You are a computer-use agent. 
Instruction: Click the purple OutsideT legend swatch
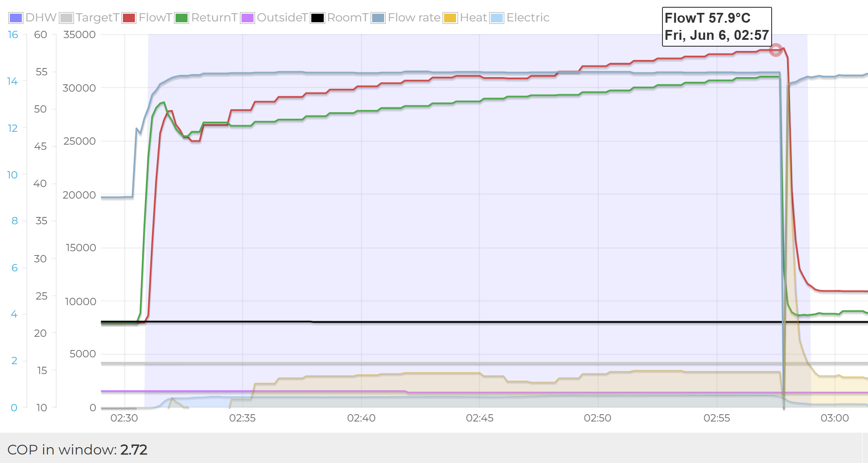(247, 18)
